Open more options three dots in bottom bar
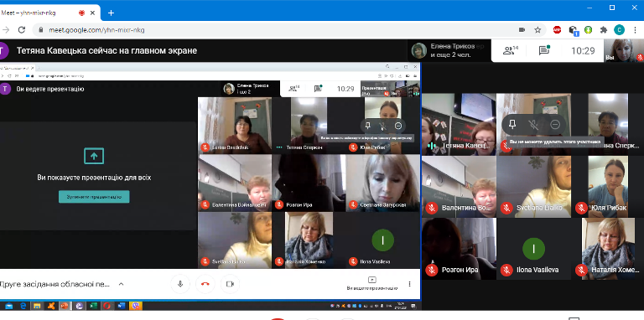Image resolution: width=644 pixels, height=320 pixels. tap(409, 284)
